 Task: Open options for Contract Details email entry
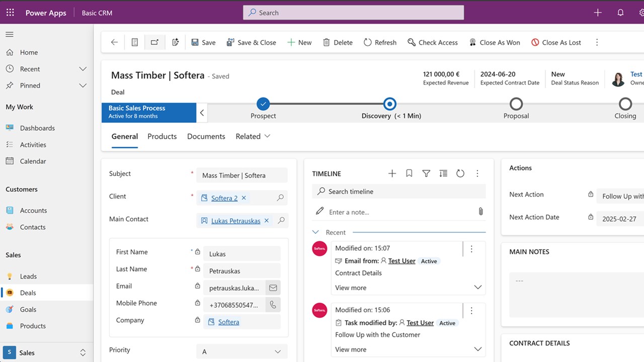click(471, 249)
